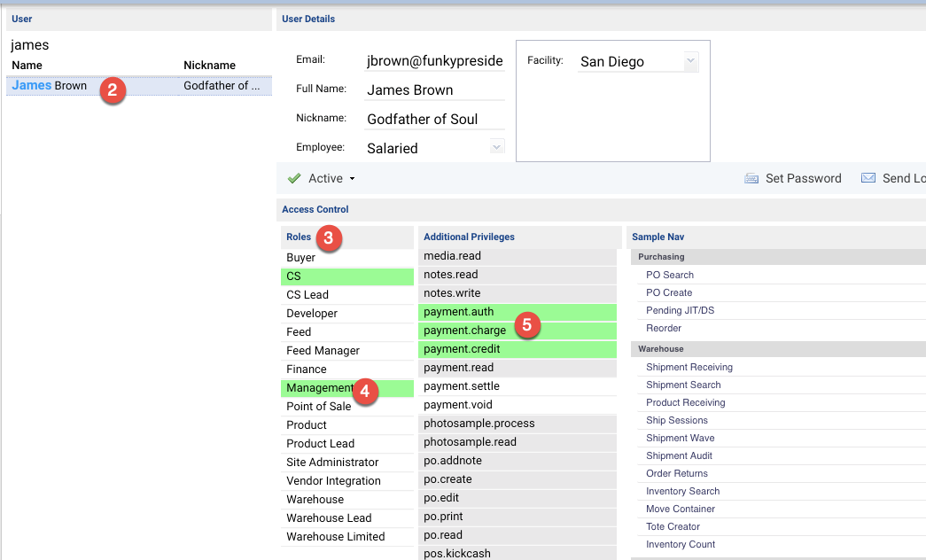Click the notes.read privilege
Viewport: 926px width, 560px height.
click(517, 275)
